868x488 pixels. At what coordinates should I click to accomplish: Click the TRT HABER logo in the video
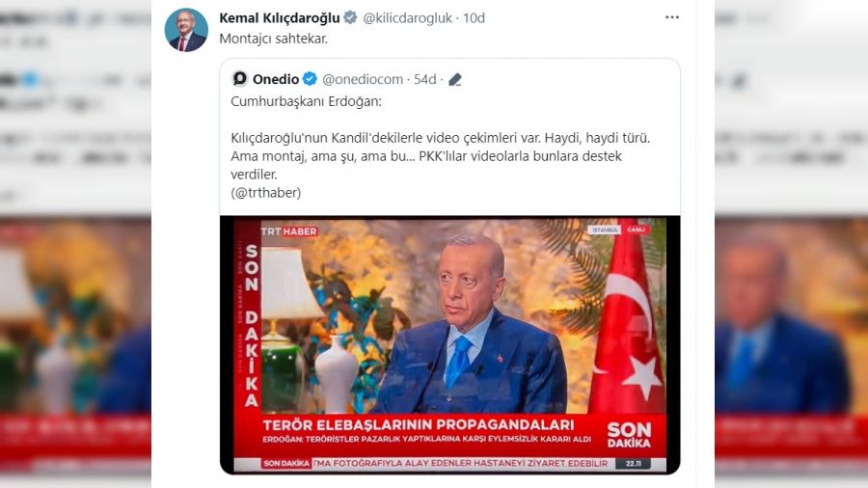click(289, 231)
